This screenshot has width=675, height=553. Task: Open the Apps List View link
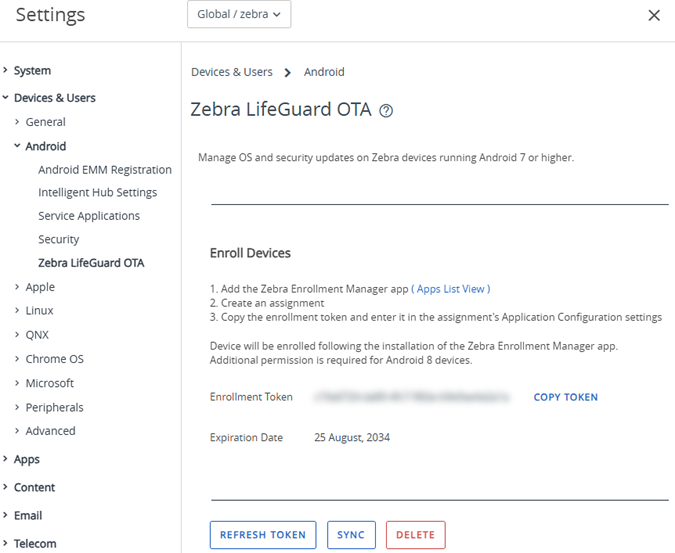pos(451,289)
